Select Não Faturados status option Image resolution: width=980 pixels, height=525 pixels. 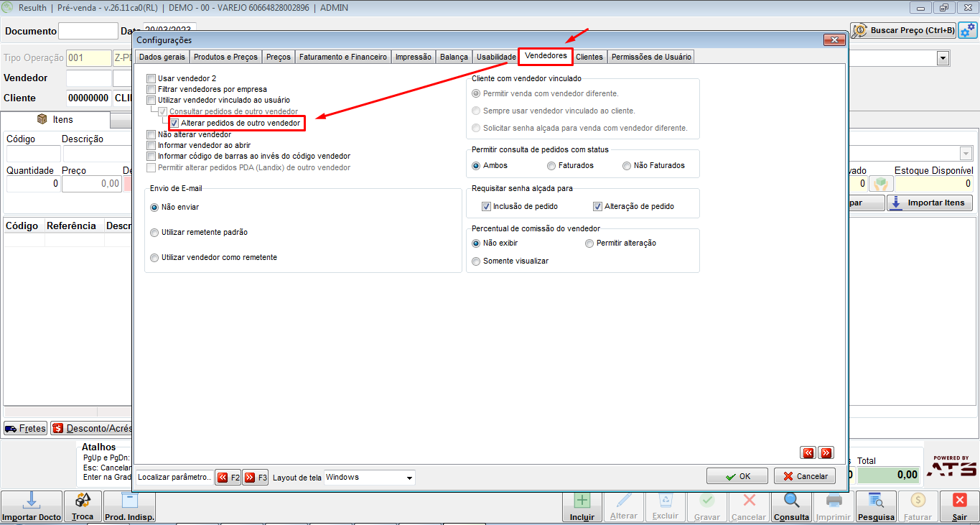[627, 165]
